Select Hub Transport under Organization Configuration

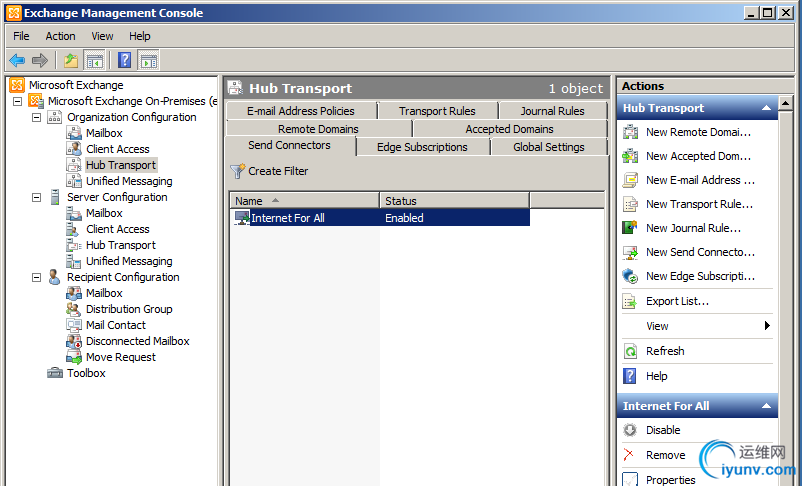(121, 165)
